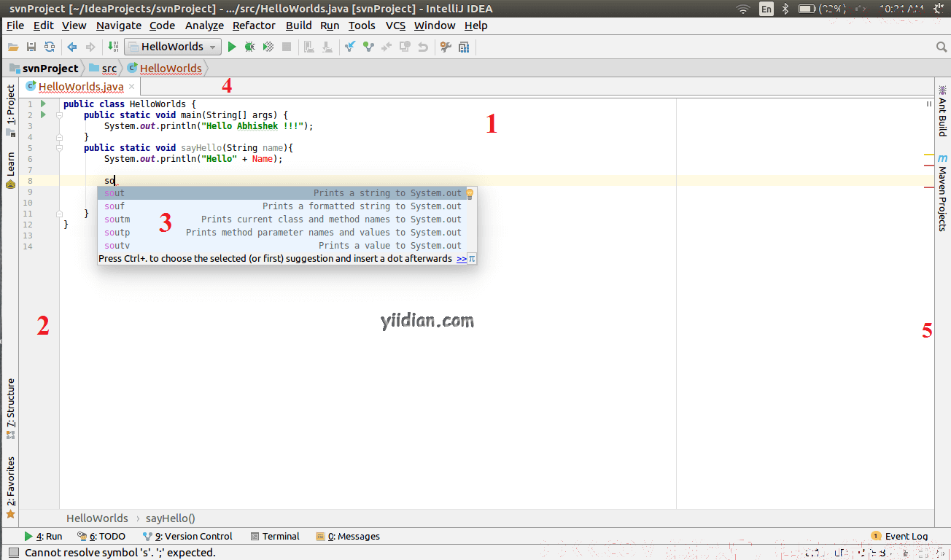Click the lightbulb icon next to sout
This screenshot has width=951, height=560.
(x=470, y=193)
